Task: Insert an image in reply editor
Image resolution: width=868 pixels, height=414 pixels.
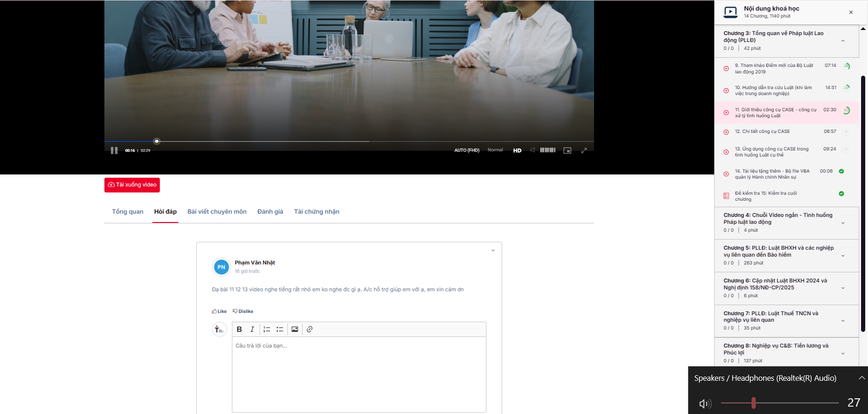Action: 295,330
